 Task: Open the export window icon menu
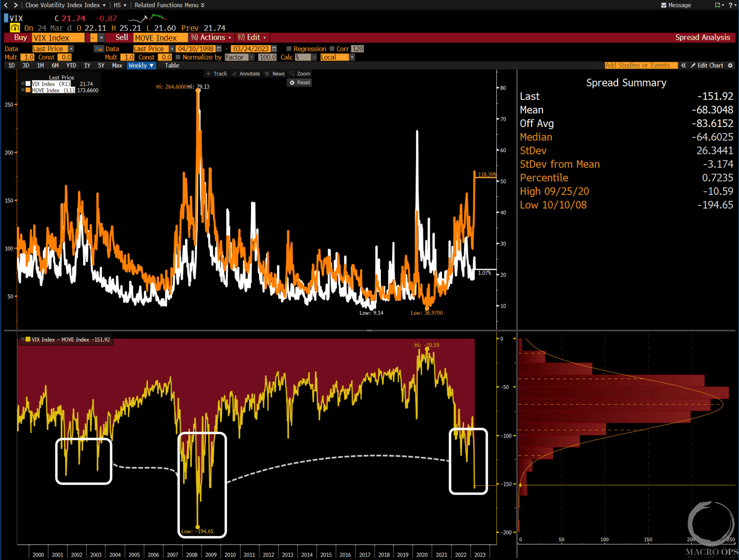(719, 5)
